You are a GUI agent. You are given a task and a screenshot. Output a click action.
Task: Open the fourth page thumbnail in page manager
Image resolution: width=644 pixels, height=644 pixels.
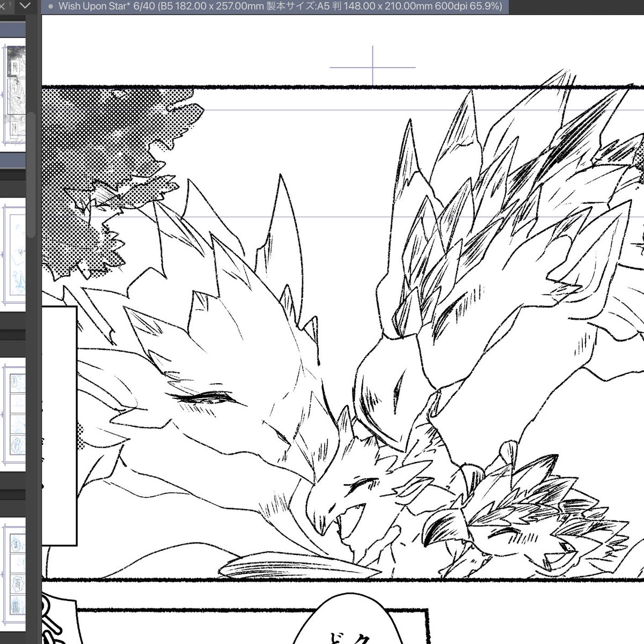click(x=13, y=573)
